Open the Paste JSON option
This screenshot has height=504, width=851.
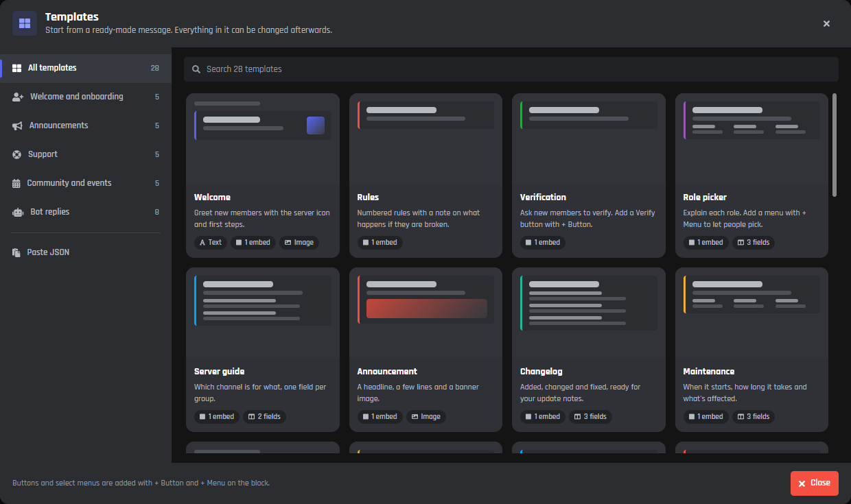(86, 252)
